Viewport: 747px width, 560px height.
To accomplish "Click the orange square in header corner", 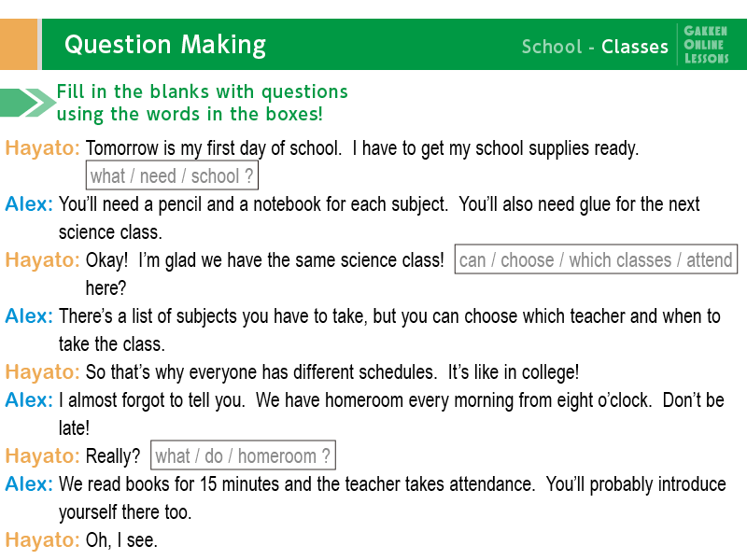I will tap(19, 45).
